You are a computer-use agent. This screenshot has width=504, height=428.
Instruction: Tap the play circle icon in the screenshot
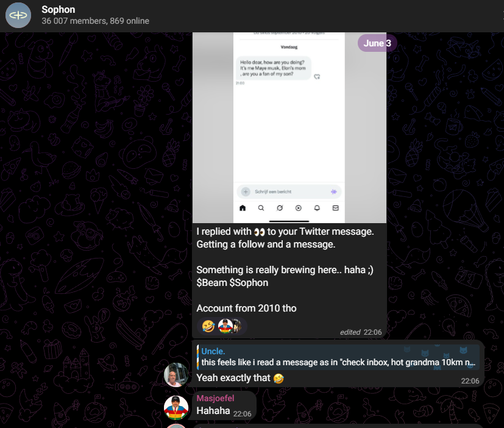click(298, 208)
